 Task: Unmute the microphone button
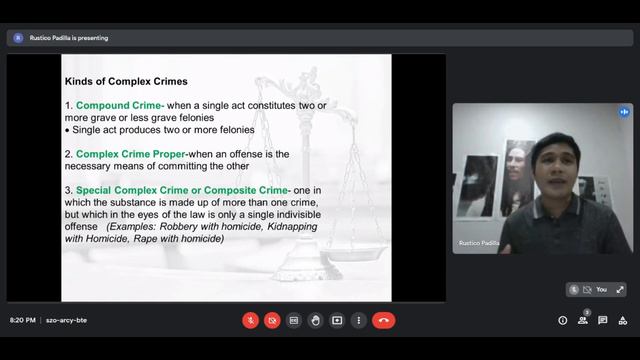point(251,320)
